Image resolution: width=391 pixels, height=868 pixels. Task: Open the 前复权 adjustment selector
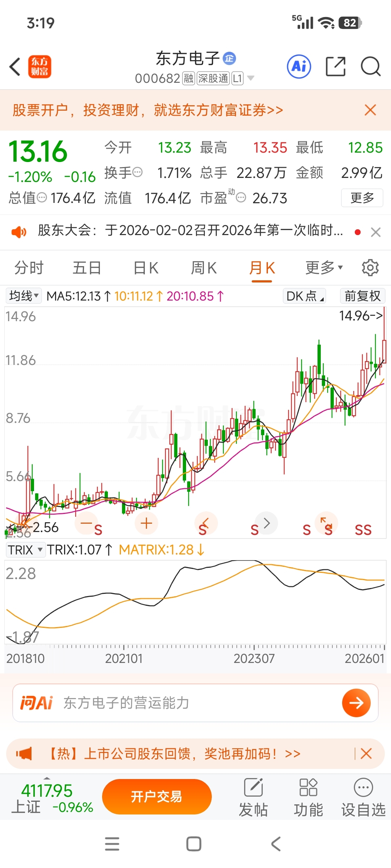click(x=362, y=296)
